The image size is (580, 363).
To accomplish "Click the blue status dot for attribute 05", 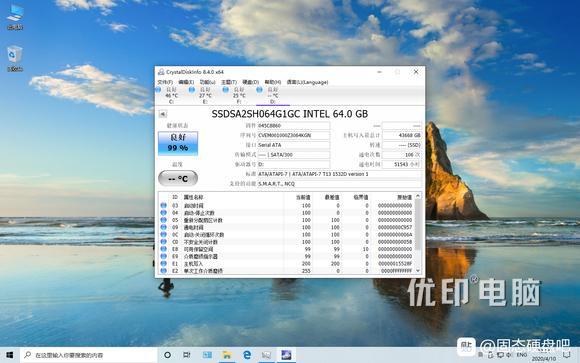I will [x=163, y=220].
